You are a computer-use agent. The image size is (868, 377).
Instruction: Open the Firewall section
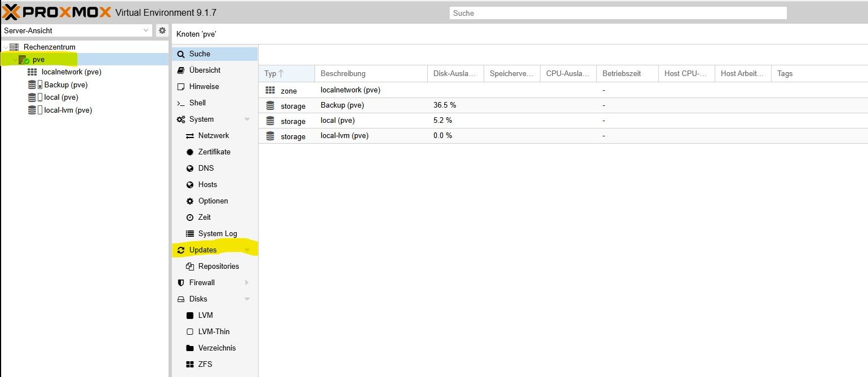coord(214,283)
